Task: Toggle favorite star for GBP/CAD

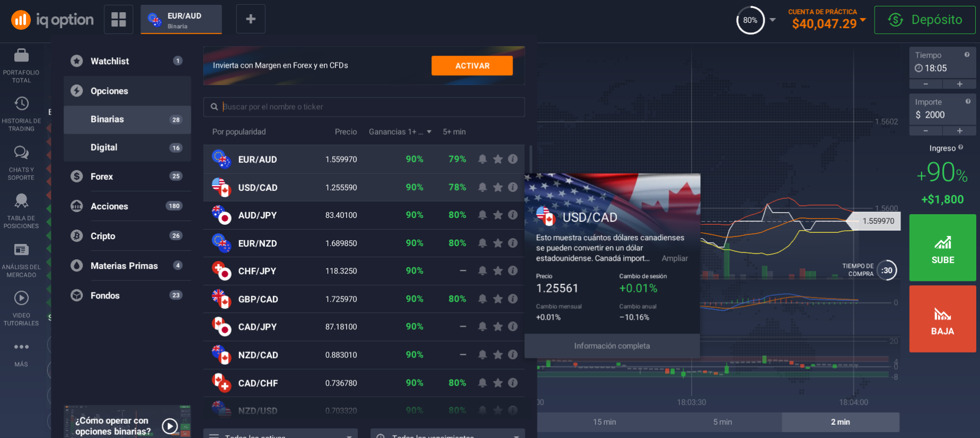Action: (x=498, y=299)
